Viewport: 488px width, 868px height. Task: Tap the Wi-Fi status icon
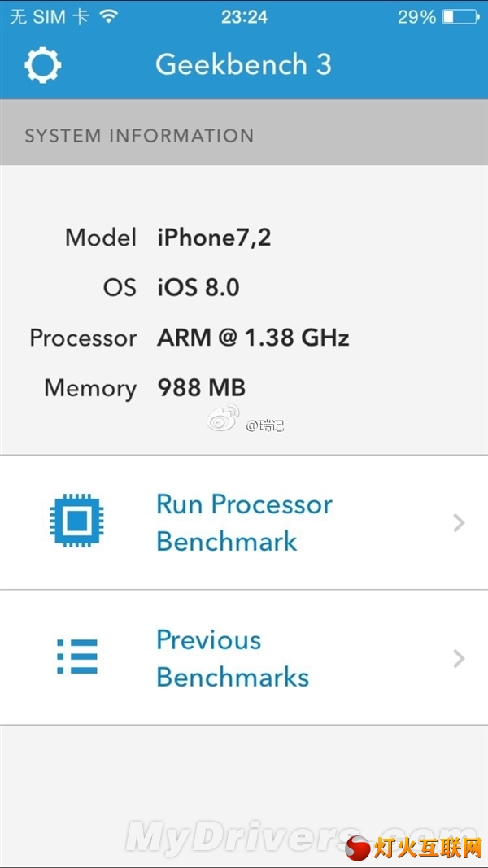pyautogui.click(x=108, y=16)
